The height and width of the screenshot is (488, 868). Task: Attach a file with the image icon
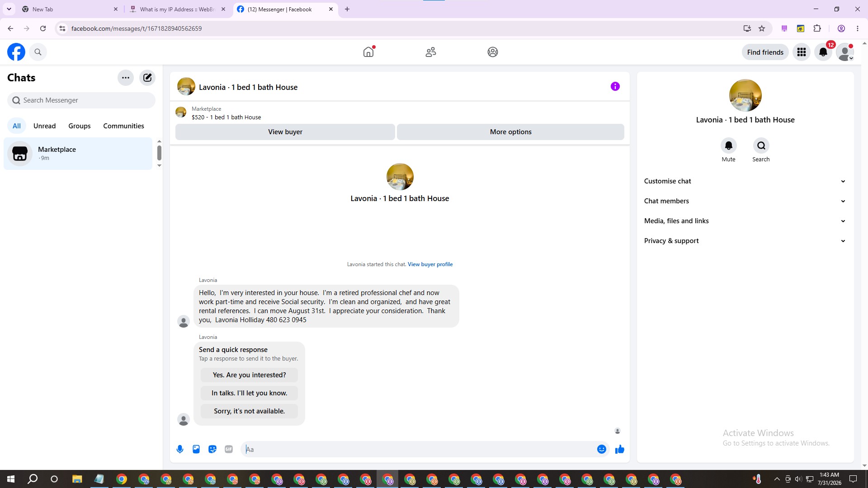[196, 449]
